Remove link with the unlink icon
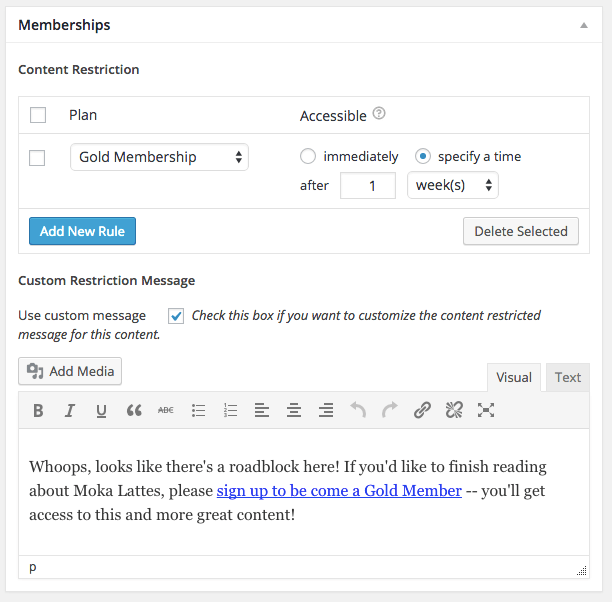 click(454, 410)
